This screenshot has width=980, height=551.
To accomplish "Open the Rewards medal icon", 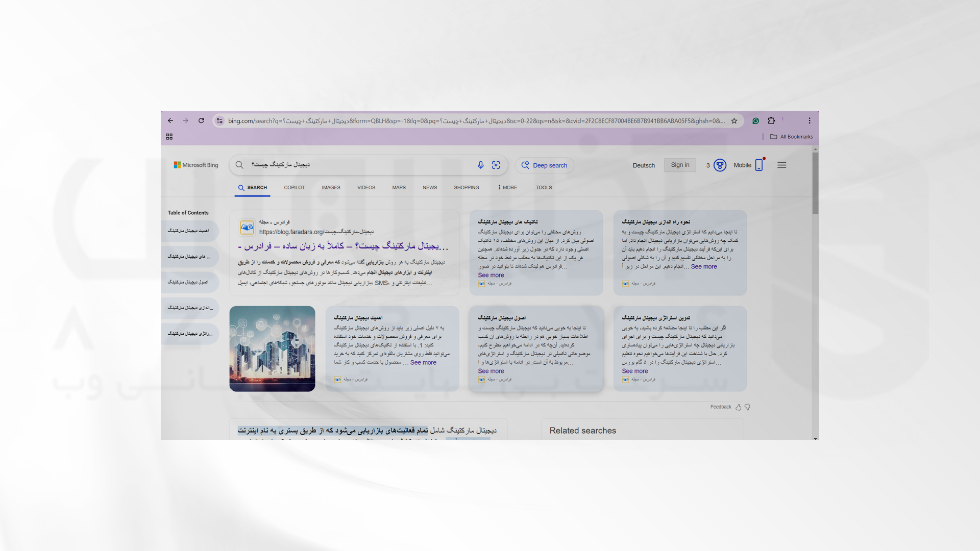I will click(720, 165).
